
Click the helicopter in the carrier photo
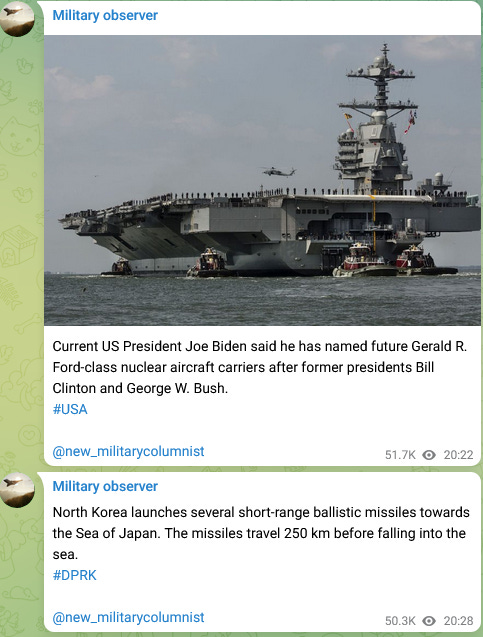279,172
